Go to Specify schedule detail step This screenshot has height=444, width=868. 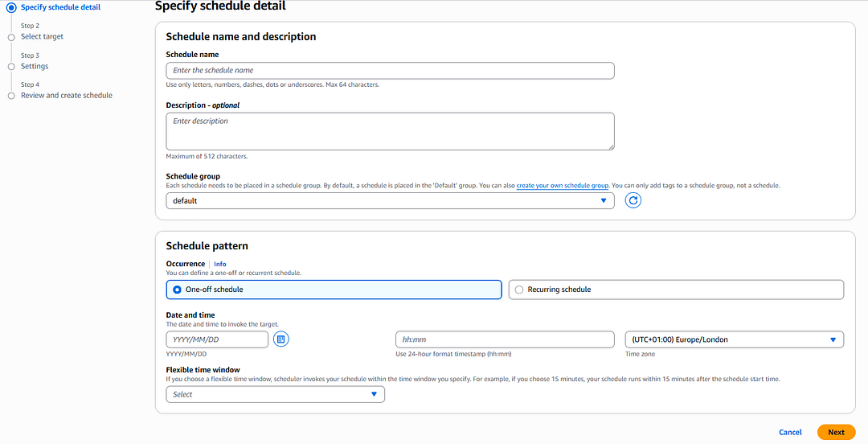point(60,7)
